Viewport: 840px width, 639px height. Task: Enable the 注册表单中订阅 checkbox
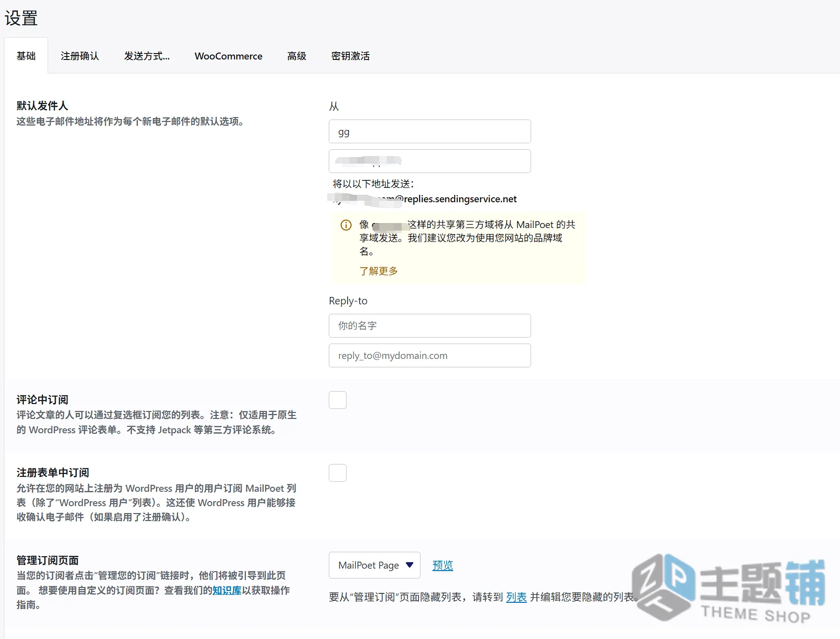click(x=338, y=473)
